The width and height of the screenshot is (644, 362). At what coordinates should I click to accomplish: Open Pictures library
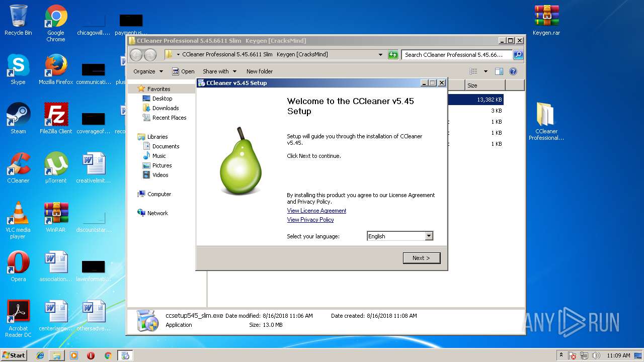click(x=162, y=165)
